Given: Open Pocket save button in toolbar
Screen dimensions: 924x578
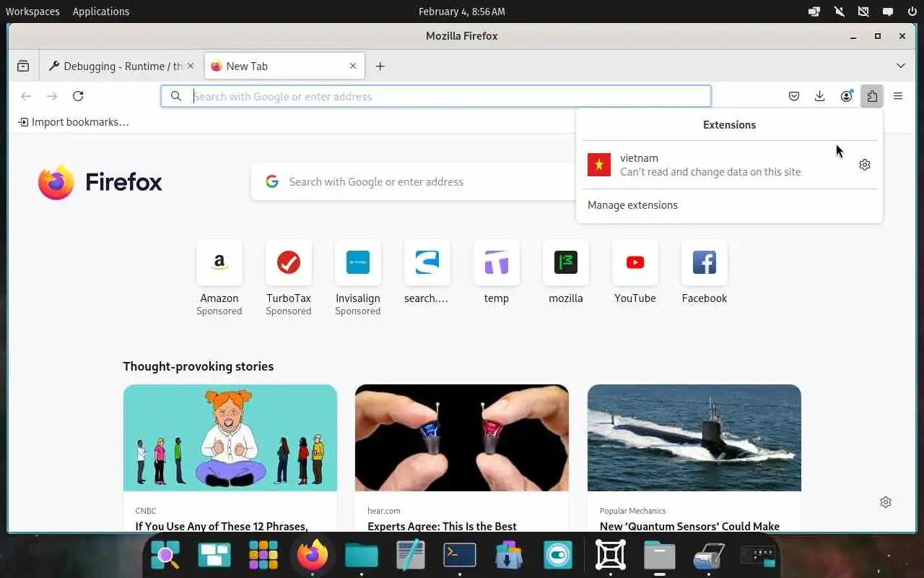Looking at the screenshot, I should point(794,96).
